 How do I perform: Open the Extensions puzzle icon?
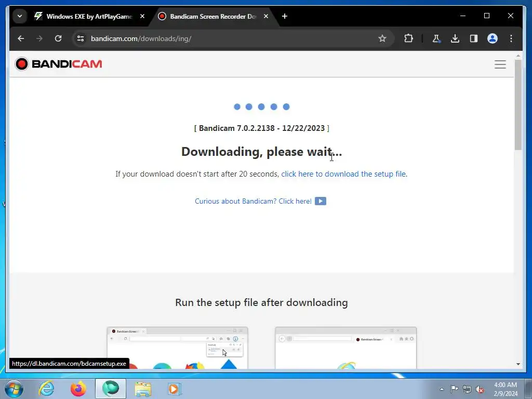[x=408, y=38]
